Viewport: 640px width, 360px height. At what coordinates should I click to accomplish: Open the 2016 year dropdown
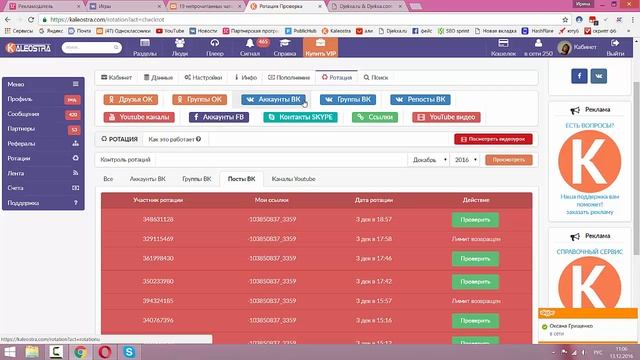466,160
